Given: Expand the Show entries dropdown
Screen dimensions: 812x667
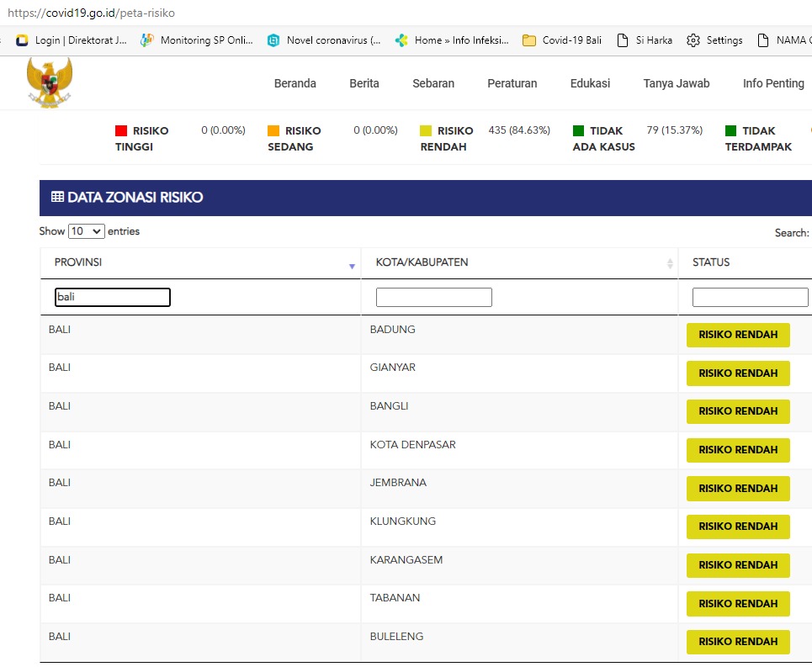Looking at the screenshot, I should coord(86,231).
